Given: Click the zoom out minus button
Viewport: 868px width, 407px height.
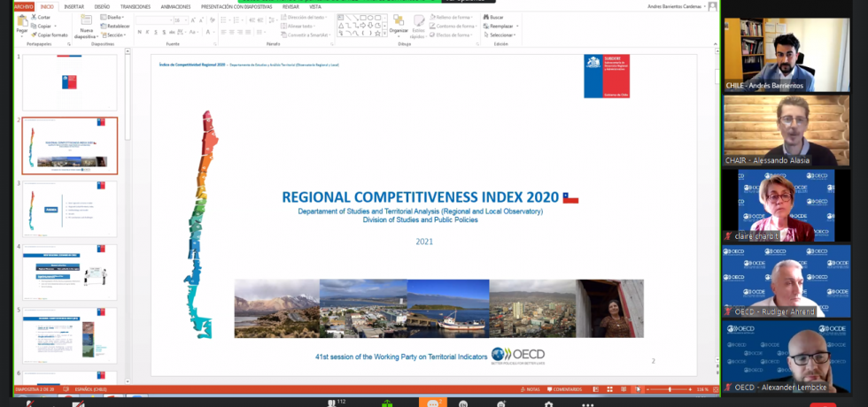Looking at the screenshot, I should [x=647, y=389].
